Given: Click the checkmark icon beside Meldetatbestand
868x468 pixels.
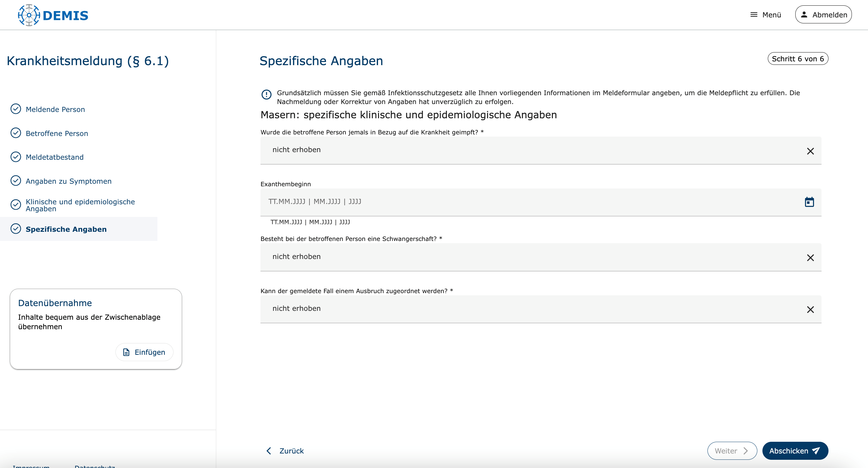Looking at the screenshot, I should tap(15, 157).
